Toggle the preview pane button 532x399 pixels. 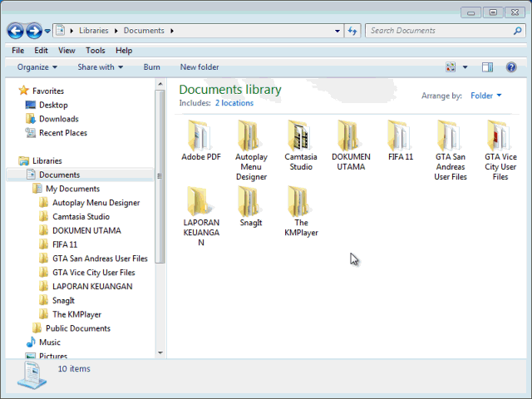click(x=488, y=66)
